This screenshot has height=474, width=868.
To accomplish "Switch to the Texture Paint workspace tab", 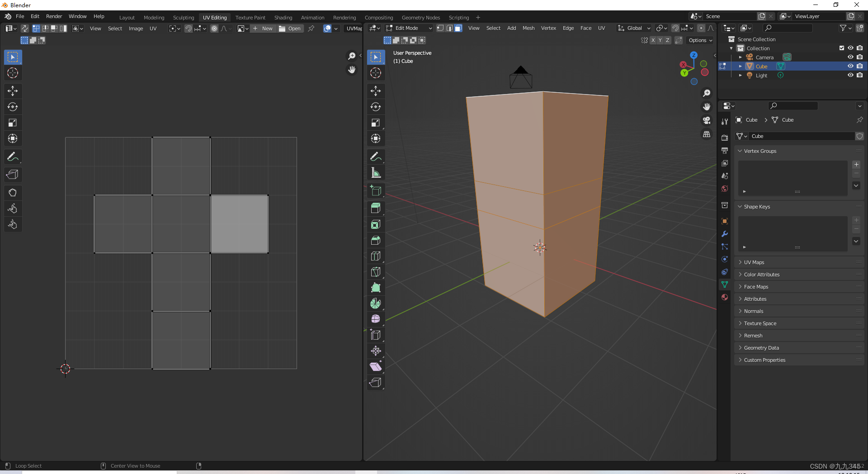I will (x=250, y=18).
